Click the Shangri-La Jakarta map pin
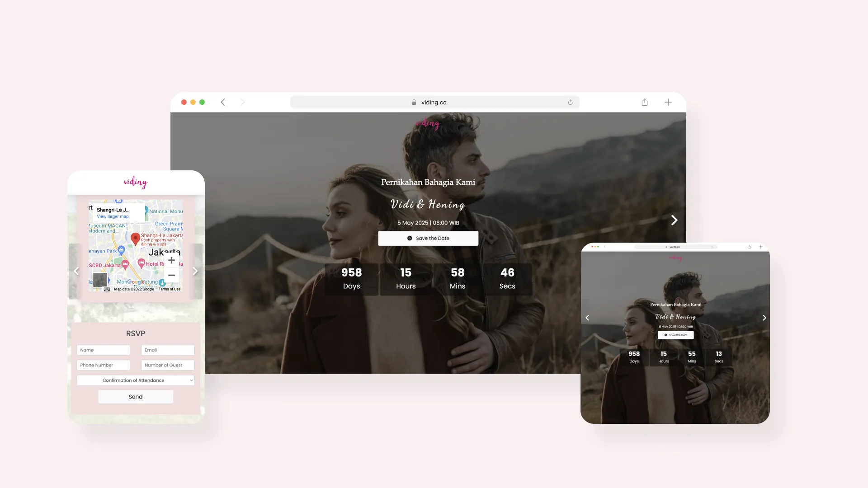The height and width of the screenshot is (488, 868). click(136, 239)
